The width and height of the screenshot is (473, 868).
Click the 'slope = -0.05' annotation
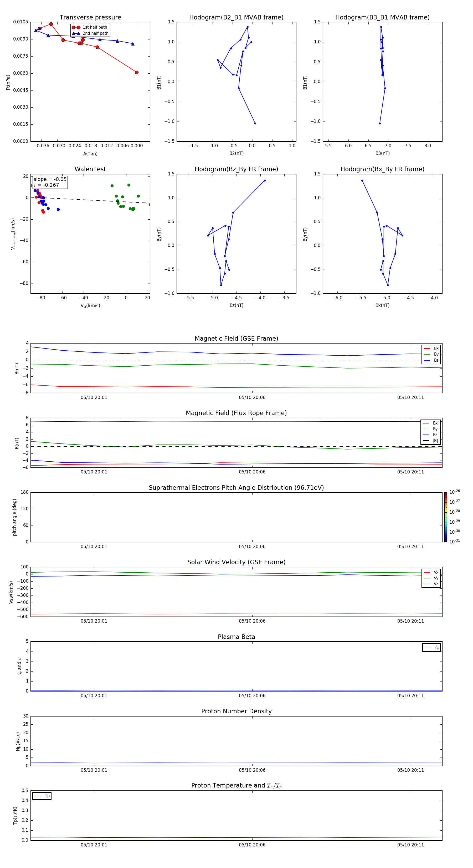[50, 179]
